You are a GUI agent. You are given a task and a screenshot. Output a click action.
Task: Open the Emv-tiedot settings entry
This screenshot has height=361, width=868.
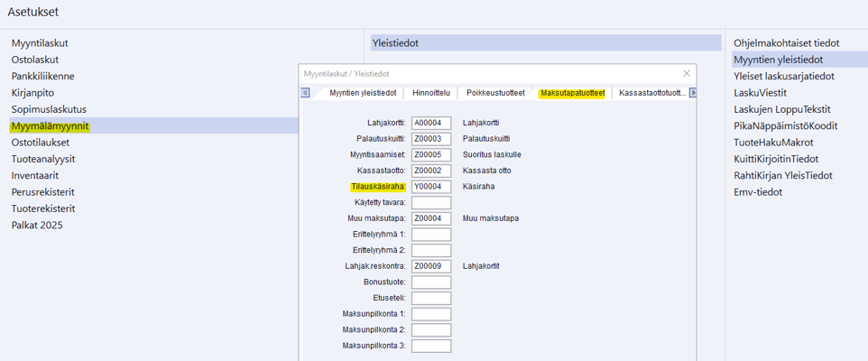pyautogui.click(x=759, y=192)
